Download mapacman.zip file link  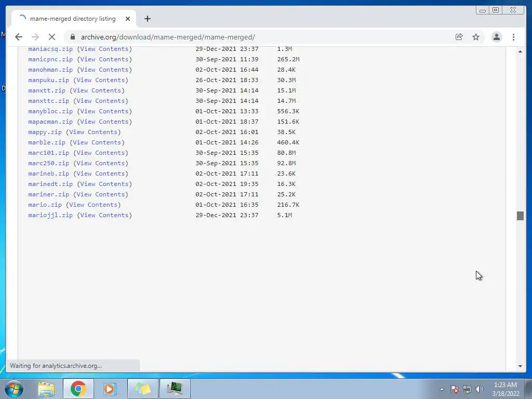coord(50,122)
